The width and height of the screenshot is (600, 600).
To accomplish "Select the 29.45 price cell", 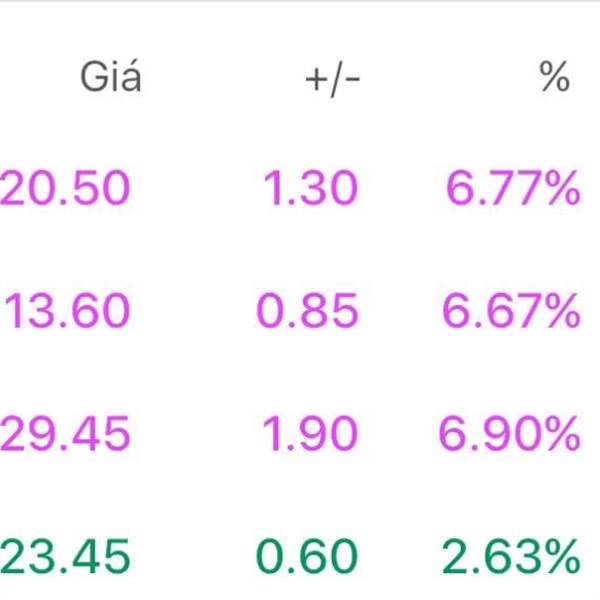I will tap(65, 434).
